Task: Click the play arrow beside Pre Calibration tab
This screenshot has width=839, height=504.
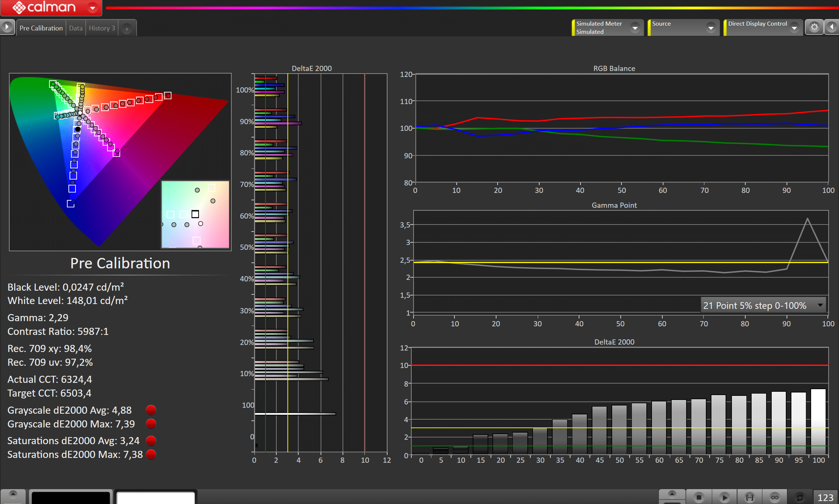Action: [7, 27]
